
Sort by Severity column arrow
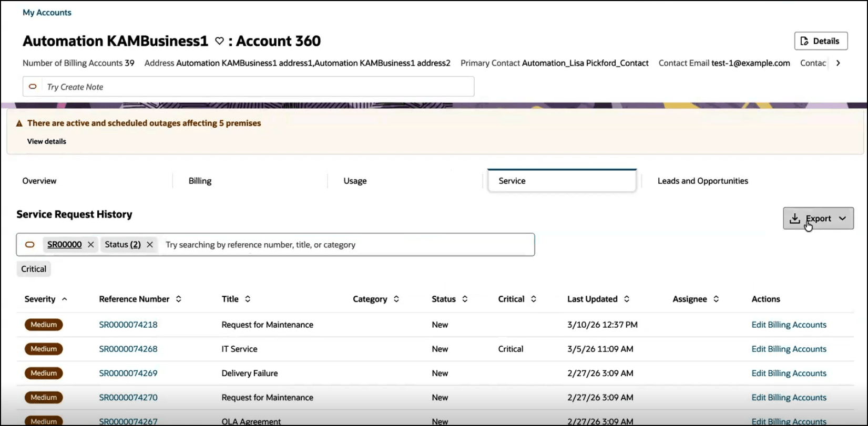pyautogui.click(x=65, y=299)
